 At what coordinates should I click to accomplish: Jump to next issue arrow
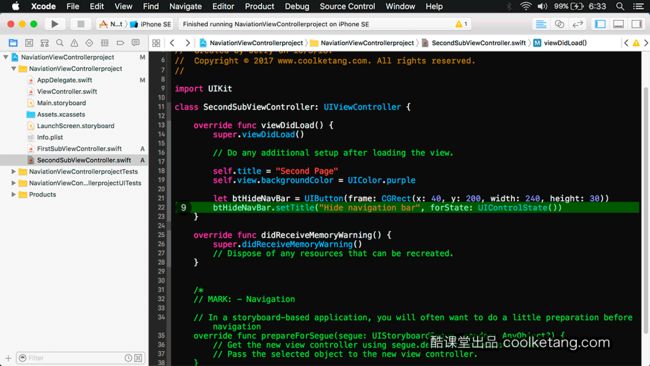click(x=646, y=43)
